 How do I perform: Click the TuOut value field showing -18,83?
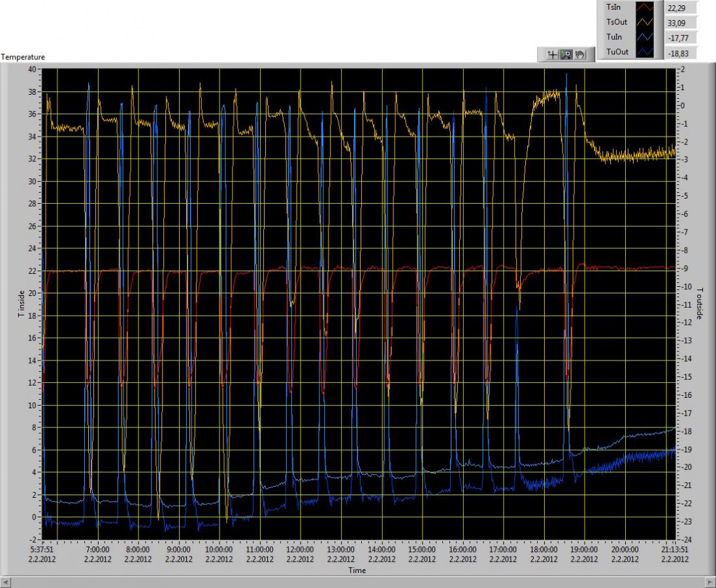click(x=681, y=53)
